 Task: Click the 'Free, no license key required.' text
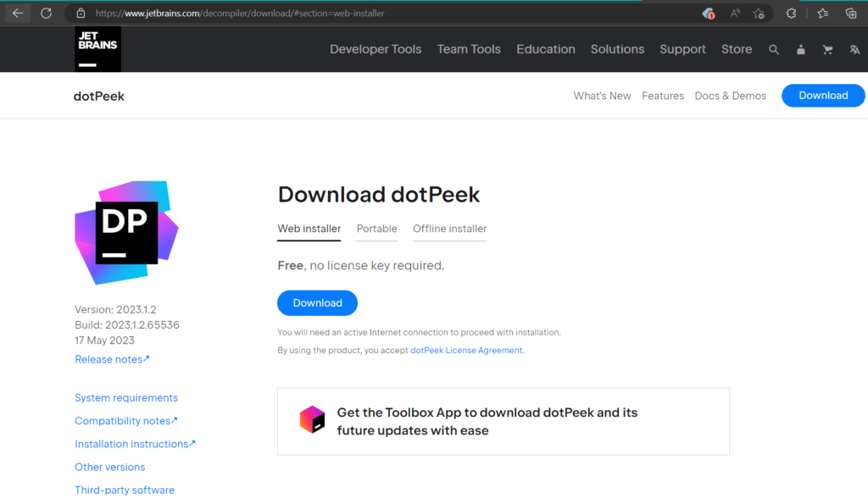point(361,266)
